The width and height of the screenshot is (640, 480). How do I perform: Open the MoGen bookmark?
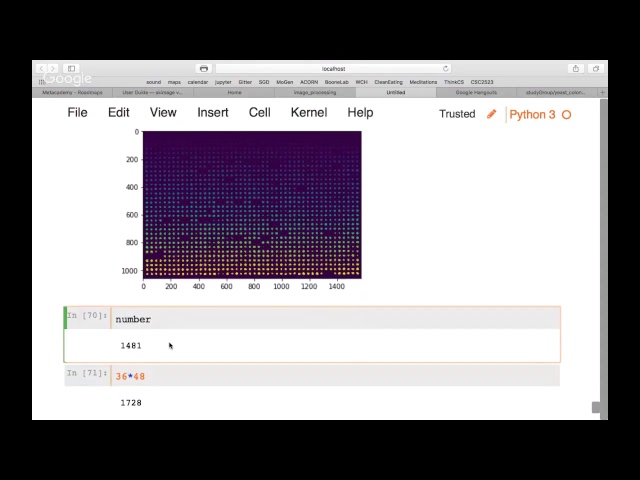(x=285, y=82)
